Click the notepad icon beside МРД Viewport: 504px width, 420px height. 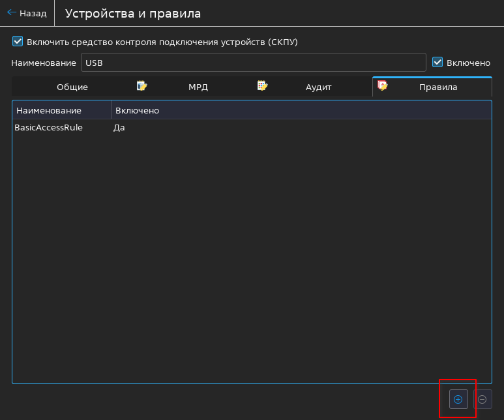pos(141,85)
